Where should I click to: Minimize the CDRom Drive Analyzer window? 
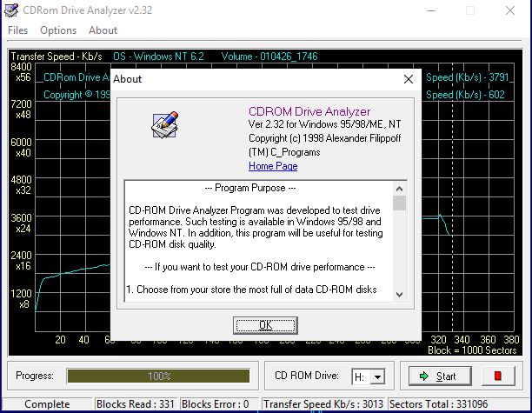(x=429, y=11)
